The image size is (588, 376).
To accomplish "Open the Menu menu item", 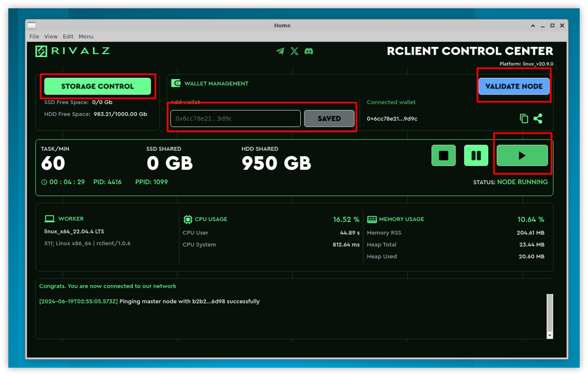I will pyautogui.click(x=86, y=36).
